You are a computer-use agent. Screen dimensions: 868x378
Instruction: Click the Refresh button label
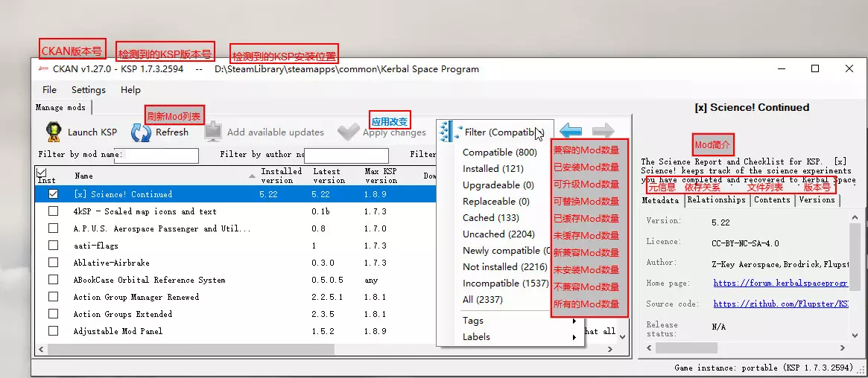pyautogui.click(x=171, y=132)
